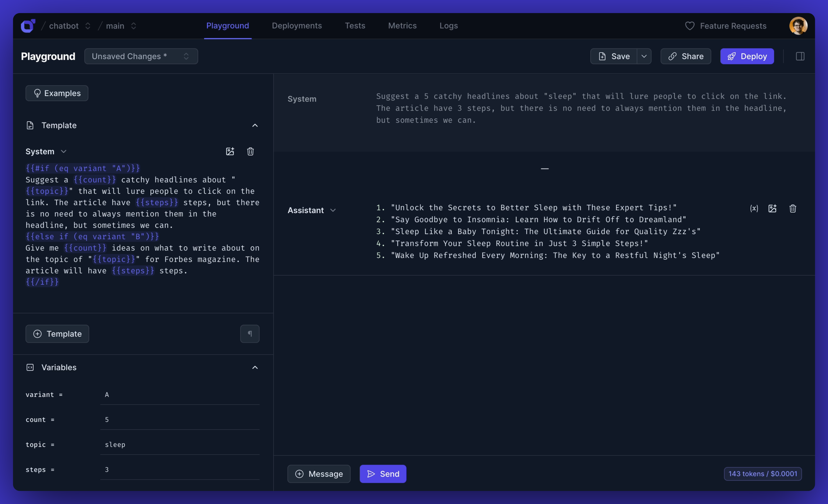
Task: Open the Examples panel
Action: tap(57, 93)
